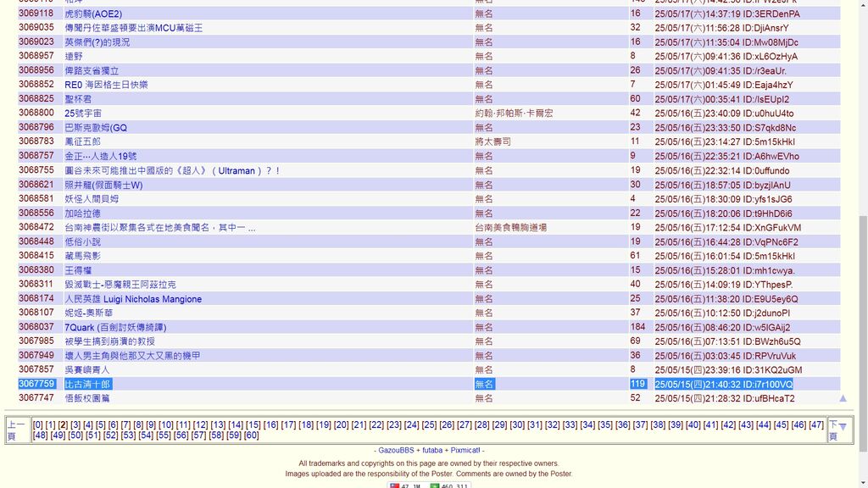Open thread 英傑們(?)的現況
868x488 pixels.
[x=97, y=42]
